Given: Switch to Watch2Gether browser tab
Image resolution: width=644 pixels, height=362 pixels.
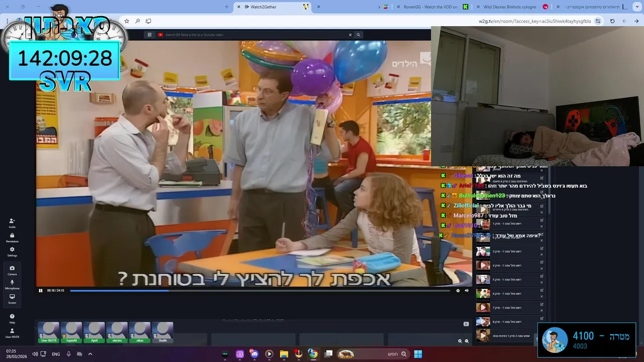Looking at the screenshot, I should (x=272, y=7).
